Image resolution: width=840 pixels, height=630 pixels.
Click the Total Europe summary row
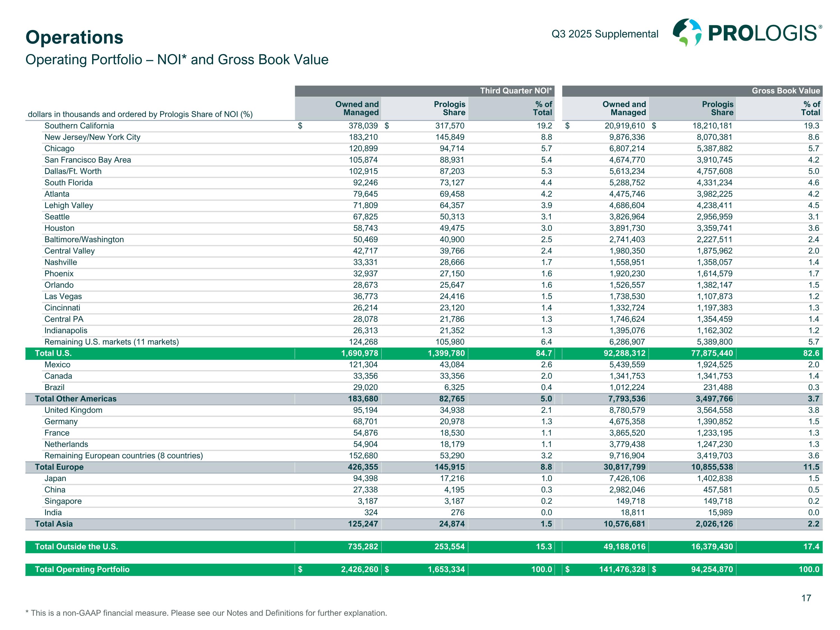click(59, 467)
